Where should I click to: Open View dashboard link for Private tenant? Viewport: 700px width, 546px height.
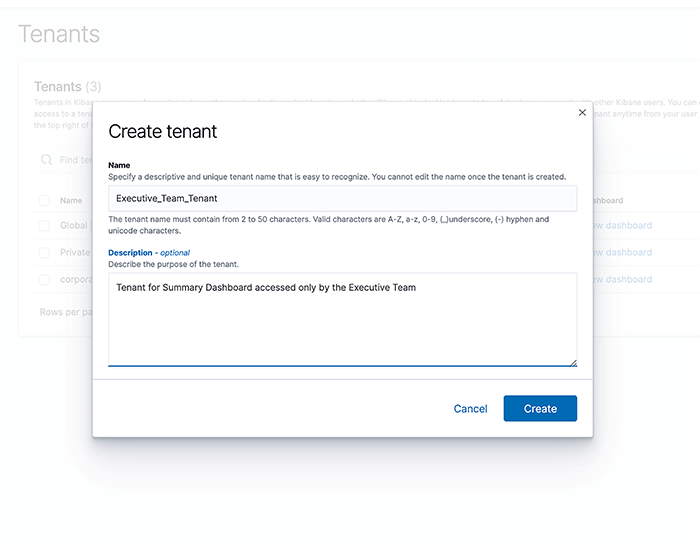623,253
